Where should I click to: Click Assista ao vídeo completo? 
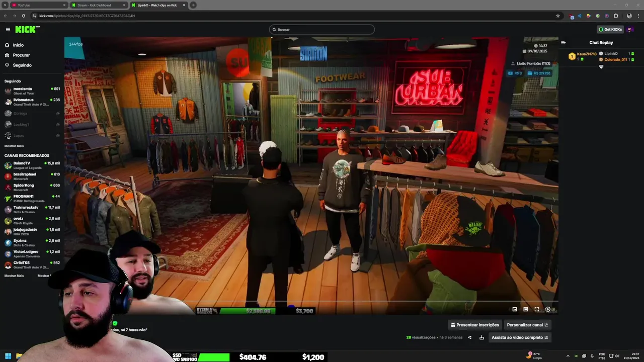pyautogui.click(x=520, y=337)
